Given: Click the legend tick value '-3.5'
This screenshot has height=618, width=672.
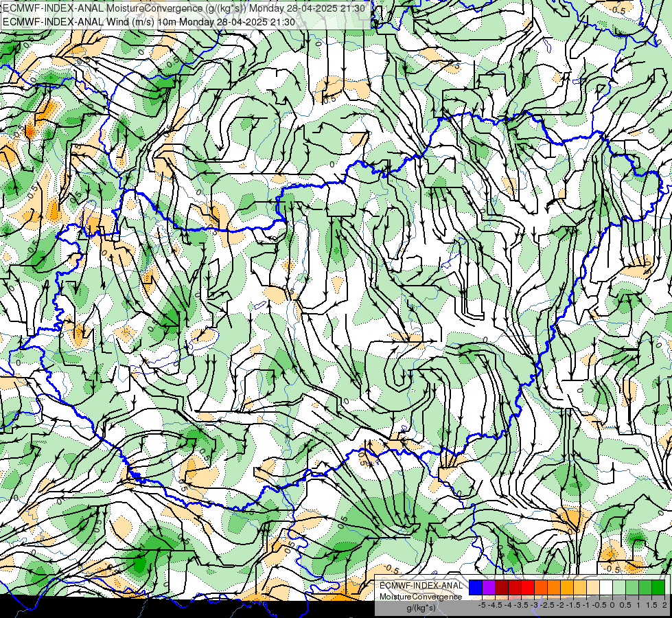Looking at the screenshot, I should point(521,605).
